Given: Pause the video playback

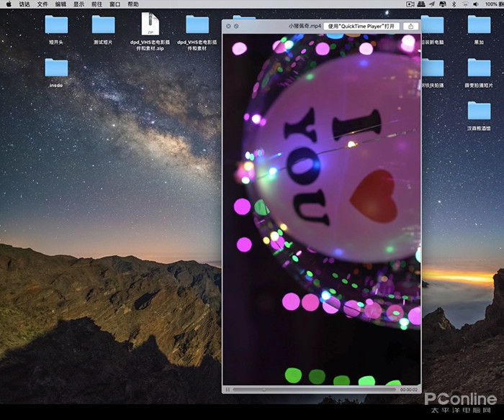Looking at the screenshot, I should [x=228, y=389].
